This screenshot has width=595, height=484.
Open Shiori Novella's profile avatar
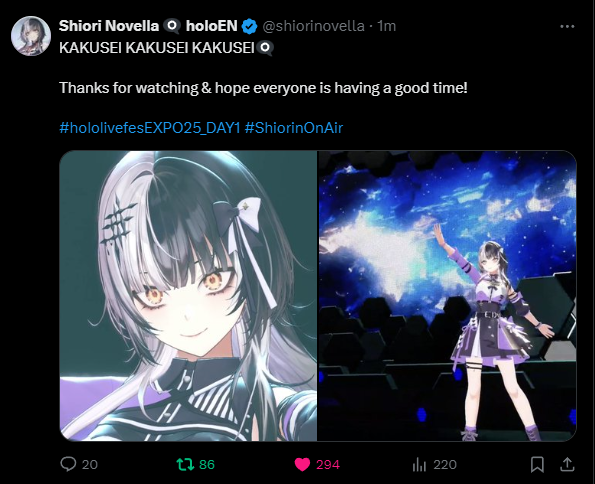coord(31,36)
